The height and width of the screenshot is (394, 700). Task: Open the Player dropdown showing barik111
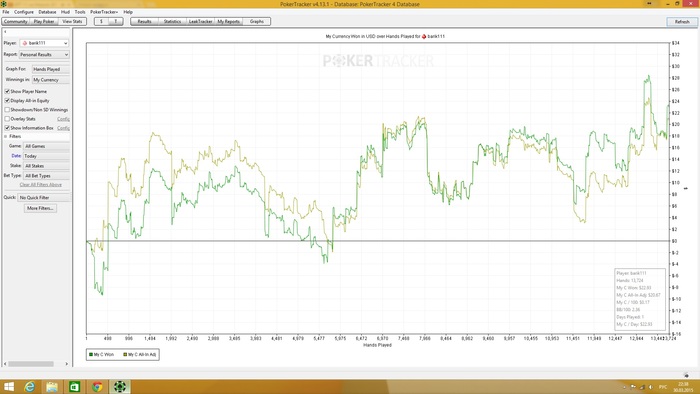pos(44,43)
